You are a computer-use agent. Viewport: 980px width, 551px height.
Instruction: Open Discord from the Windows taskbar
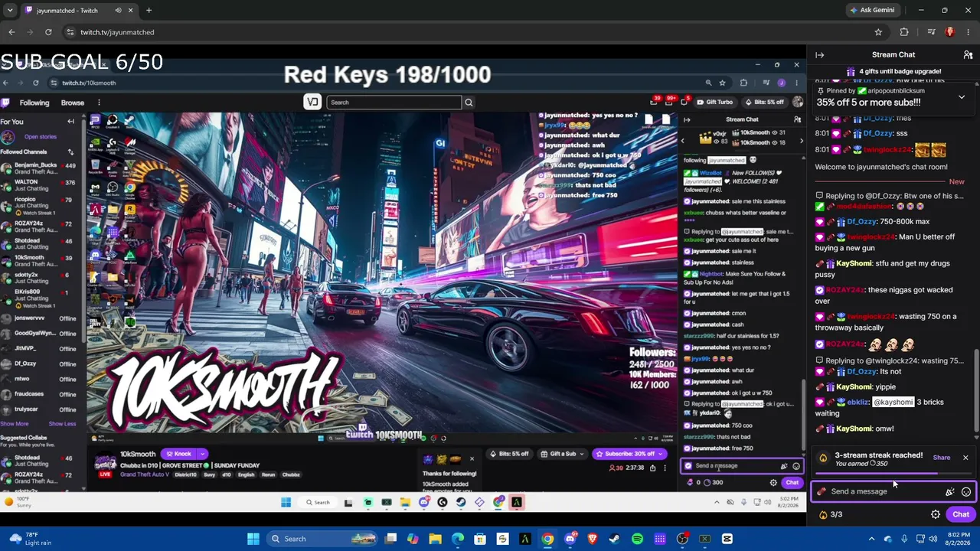(570, 539)
